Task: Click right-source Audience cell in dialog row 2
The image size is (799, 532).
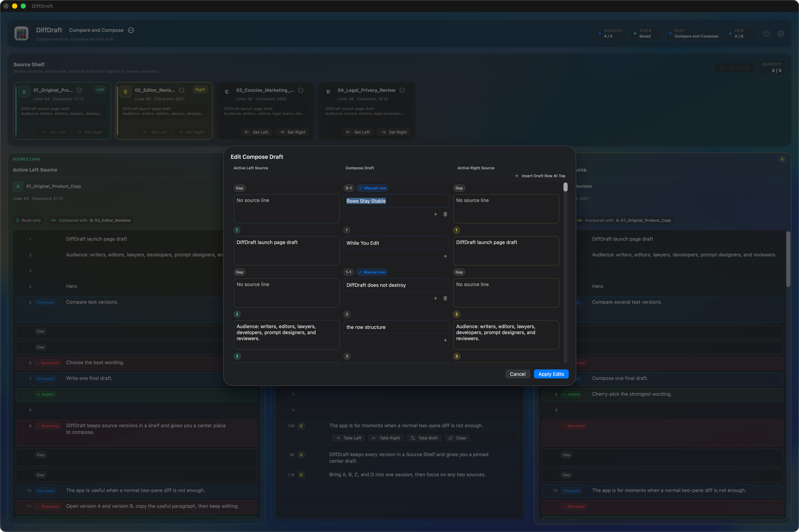Action: 506,335
